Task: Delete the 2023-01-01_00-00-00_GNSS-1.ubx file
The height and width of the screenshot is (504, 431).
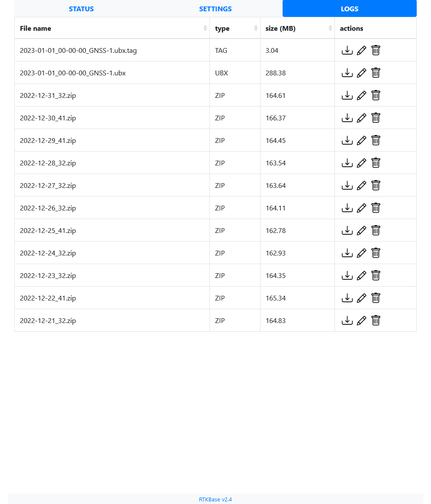Action: [376, 73]
